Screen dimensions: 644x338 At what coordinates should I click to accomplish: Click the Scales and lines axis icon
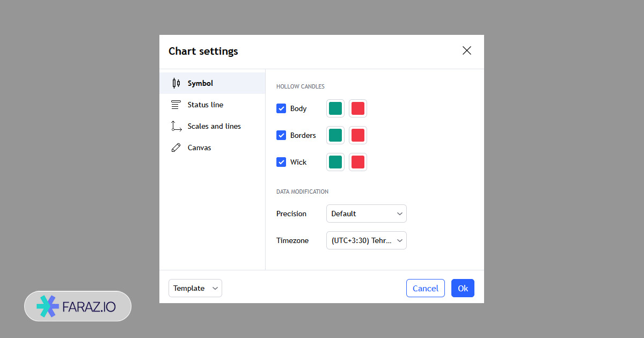(x=176, y=126)
